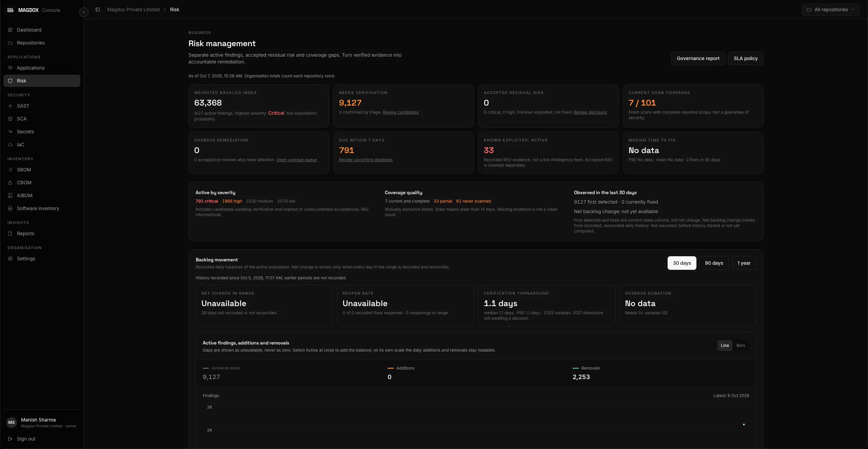Open the All repositories dropdown

click(x=831, y=10)
